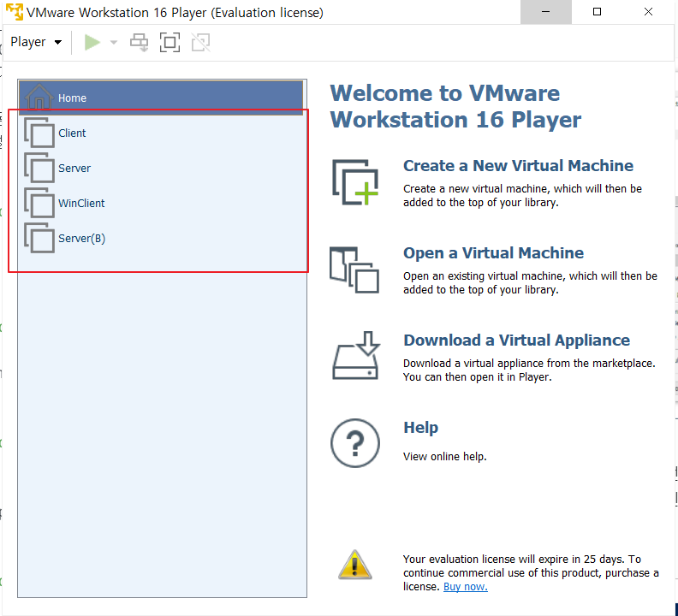Click the open virtual machine folder icon
The width and height of the screenshot is (678, 616).
[354, 269]
